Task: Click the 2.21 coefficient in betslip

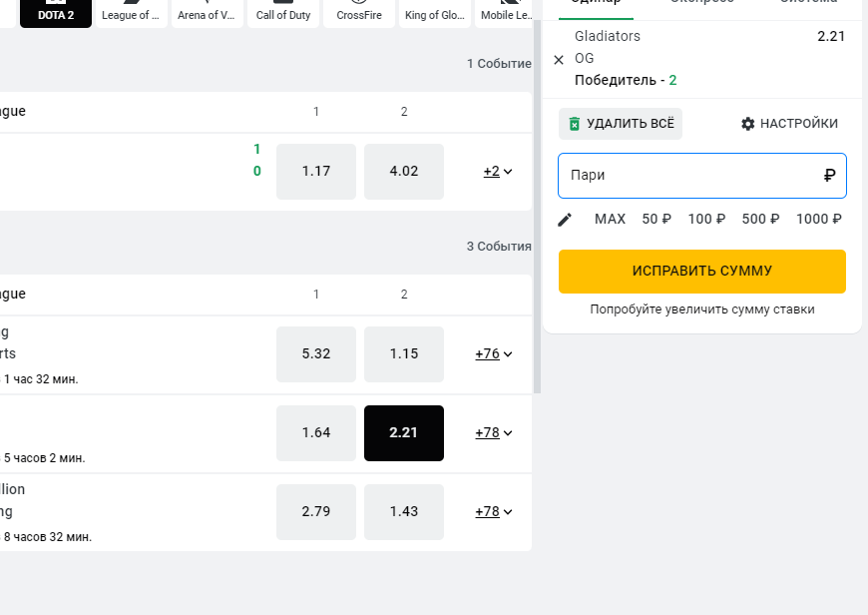Action: pos(831,37)
